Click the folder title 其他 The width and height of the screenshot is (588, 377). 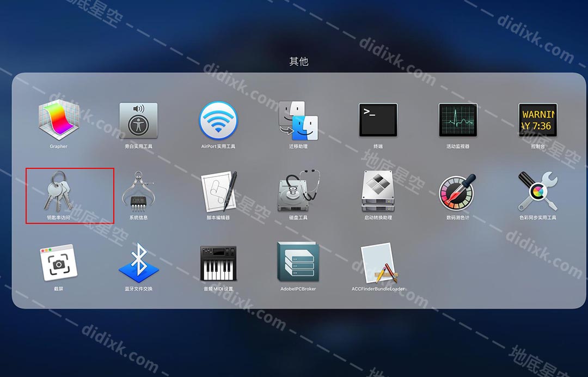coord(299,61)
